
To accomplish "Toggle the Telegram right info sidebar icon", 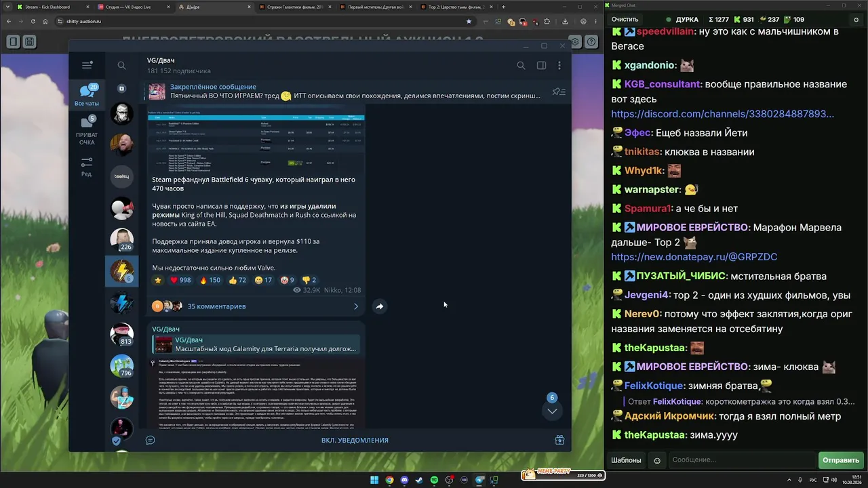I will [541, 66].
